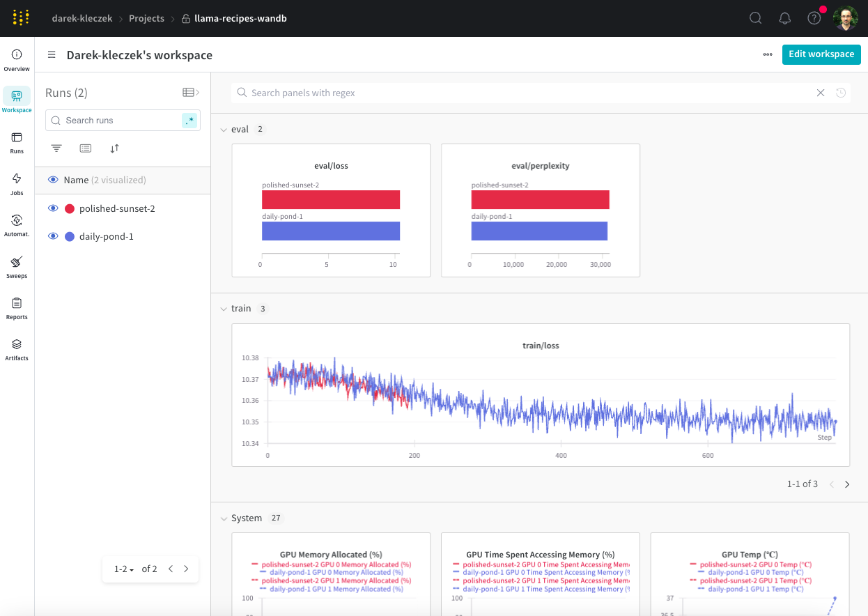Open notifications bell in top bar
Image resolution: width=868 pixels, height=616 pixels.
pos(784,18)
